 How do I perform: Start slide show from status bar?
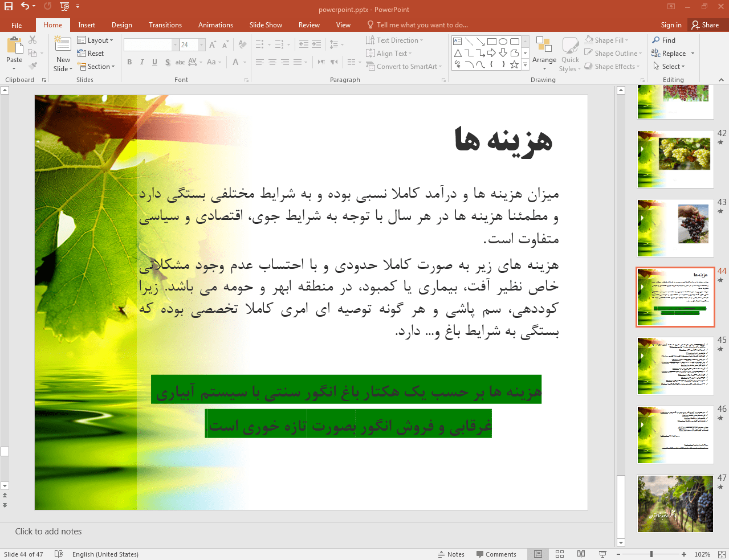[x=602, y=554]
